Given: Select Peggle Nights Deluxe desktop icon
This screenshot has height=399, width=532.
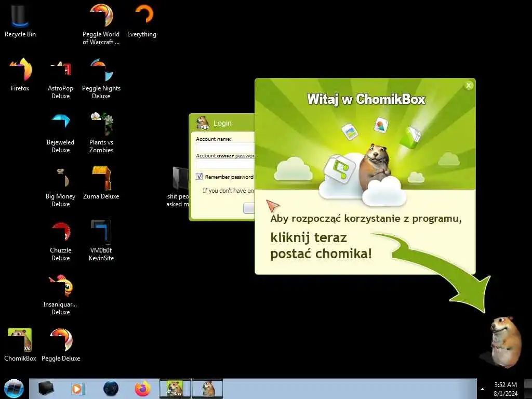Looking at the screenshot, I should click(x=101, y=79).
